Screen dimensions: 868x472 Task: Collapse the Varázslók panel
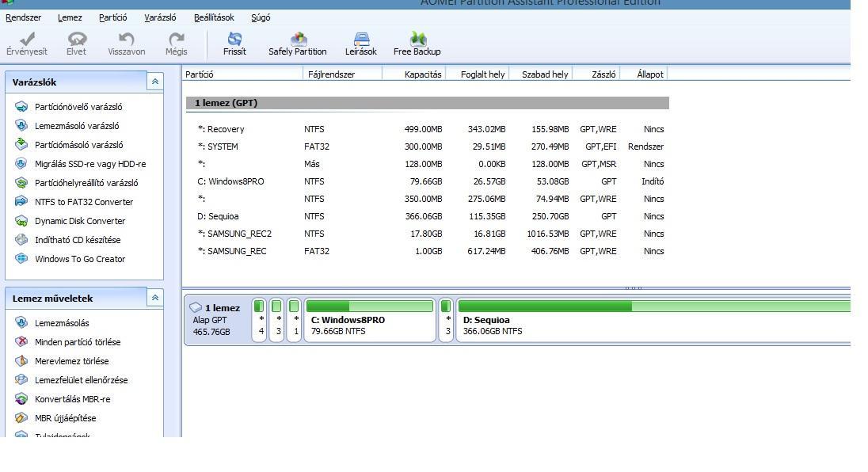pos(155,82)
